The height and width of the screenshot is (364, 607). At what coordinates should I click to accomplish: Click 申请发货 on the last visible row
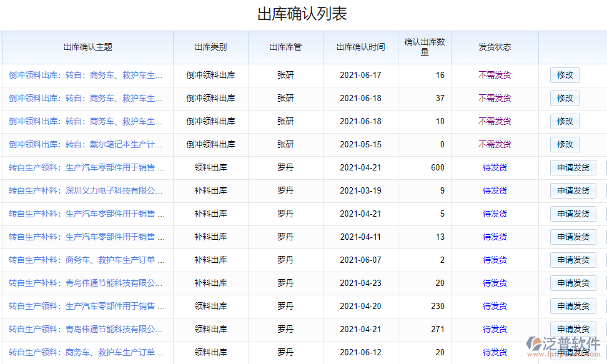tap(573, 352)
